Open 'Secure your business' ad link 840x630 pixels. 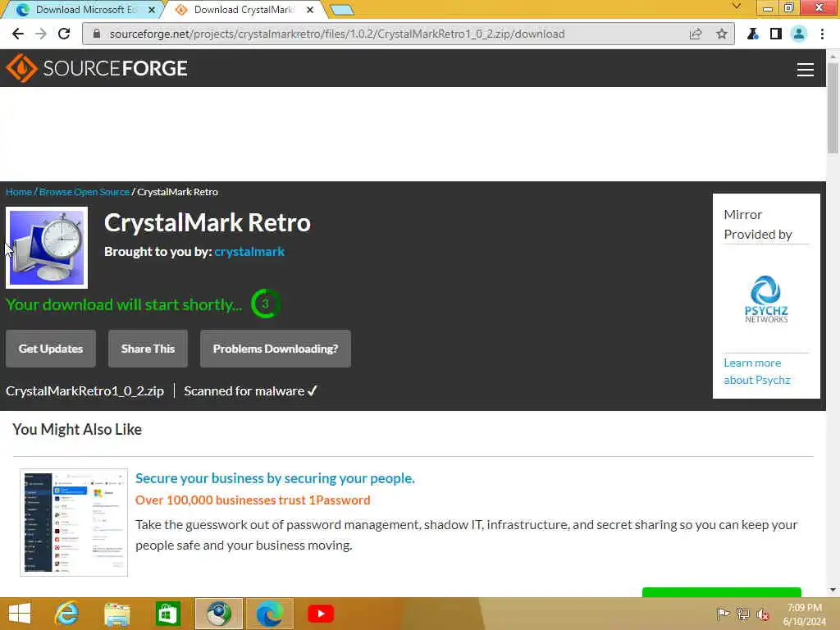point(275,478)
